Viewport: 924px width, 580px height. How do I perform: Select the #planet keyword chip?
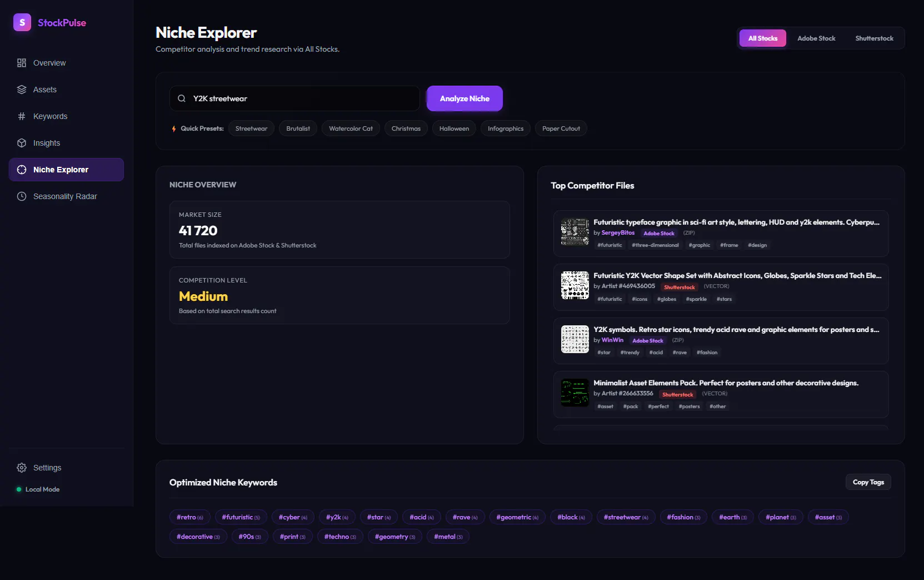coord(781,517)
